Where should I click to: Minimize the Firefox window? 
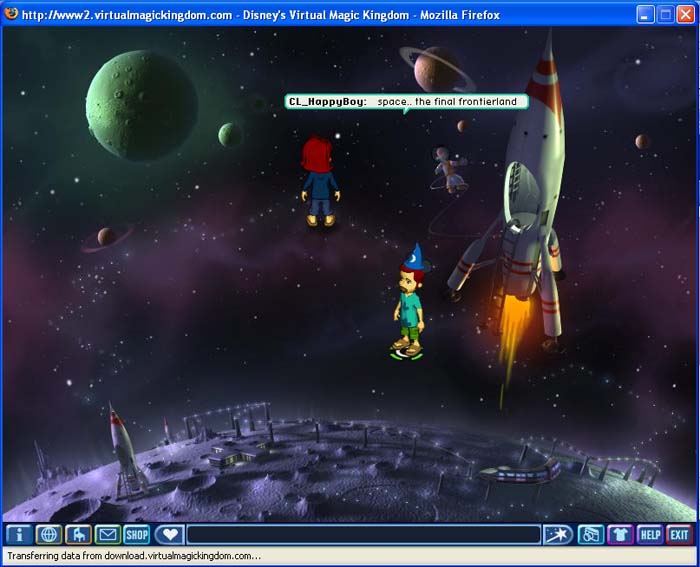pos(645,15)
